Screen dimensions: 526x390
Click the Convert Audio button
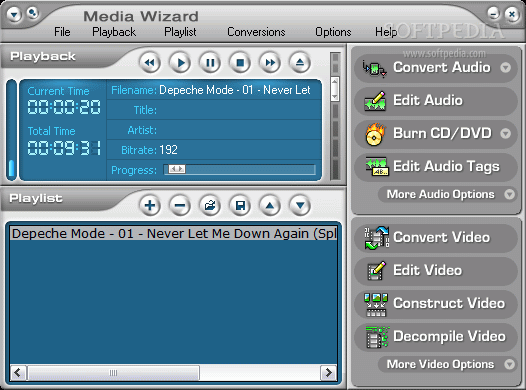tap(435, 67)
